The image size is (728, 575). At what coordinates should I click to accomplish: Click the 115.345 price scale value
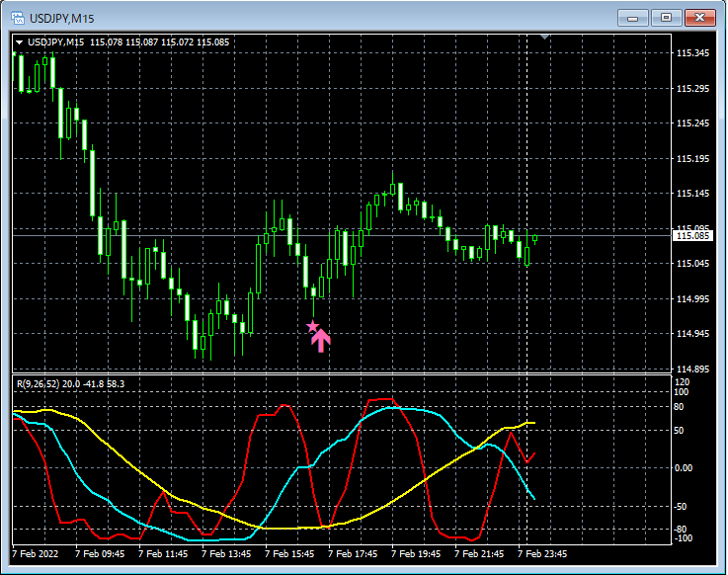693,53
